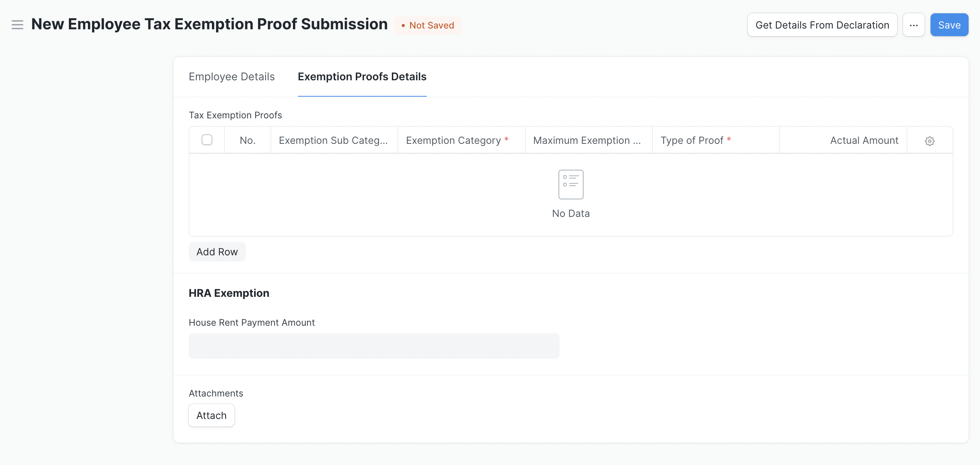Screen dimensions: 980x465
Task: Open table column settings gear icon
Action: point(929,141)
